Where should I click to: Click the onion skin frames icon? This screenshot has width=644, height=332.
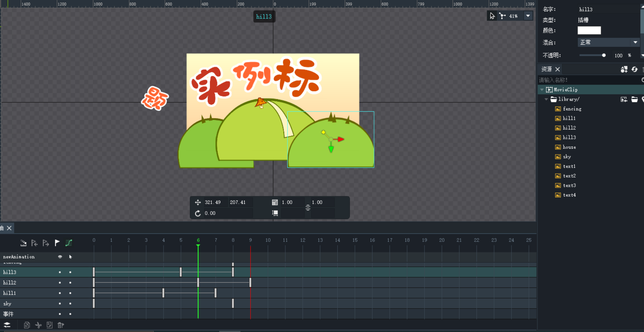click(x=23, y=243)
